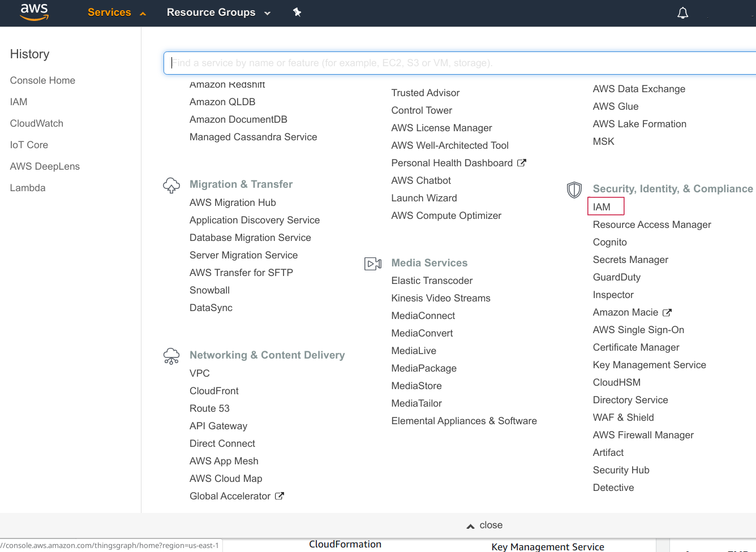Open AWS Chatbot
Viewport: 756px width, 552px height.
[421, 180]
